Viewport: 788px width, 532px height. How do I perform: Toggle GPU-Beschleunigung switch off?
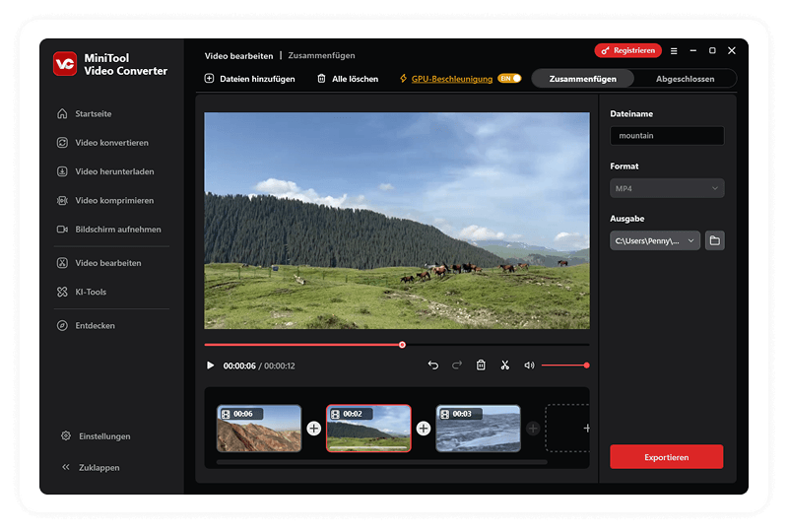[x=509, y=78]
